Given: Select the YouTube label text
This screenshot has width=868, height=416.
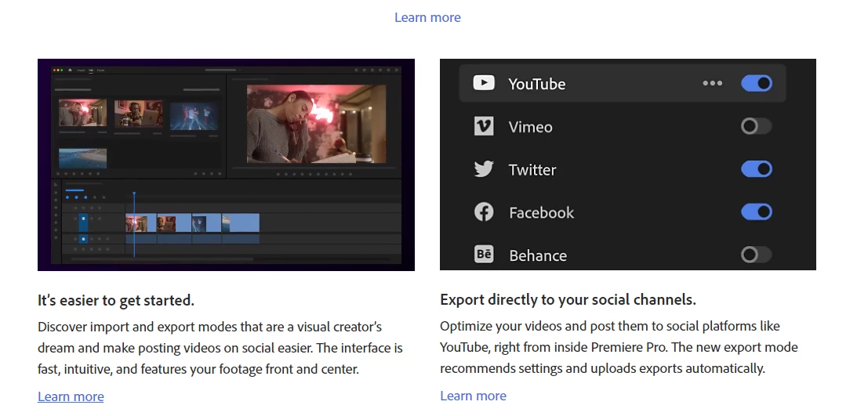Looking at the screenshot, I should pyautogui.click(x=537, y=84).
